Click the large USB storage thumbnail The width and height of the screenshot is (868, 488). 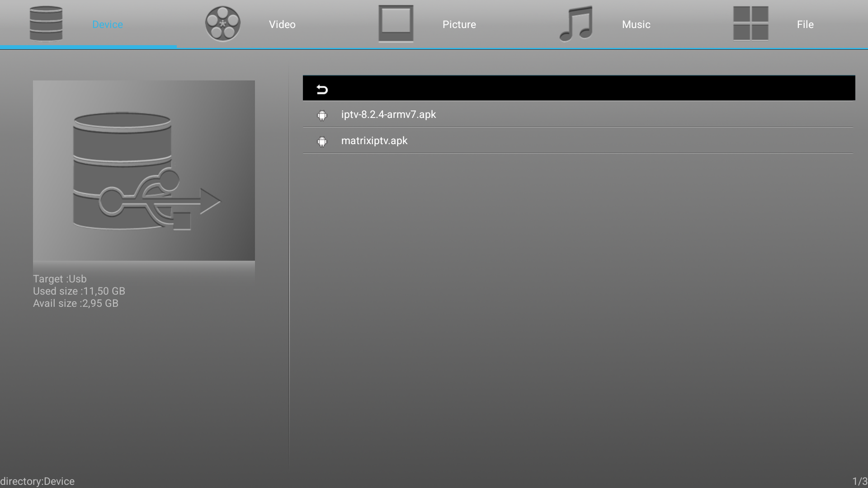(144, 170)
